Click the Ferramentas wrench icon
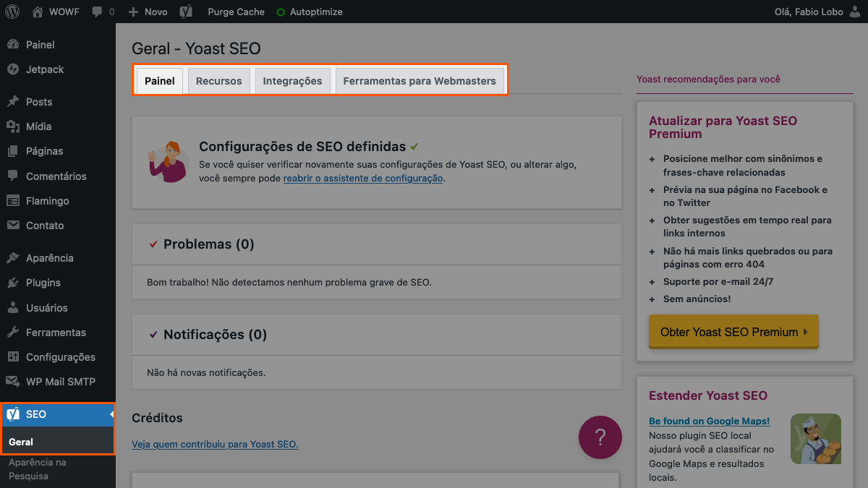The height and width of the screenshot is (488, 868). point(12,333)
